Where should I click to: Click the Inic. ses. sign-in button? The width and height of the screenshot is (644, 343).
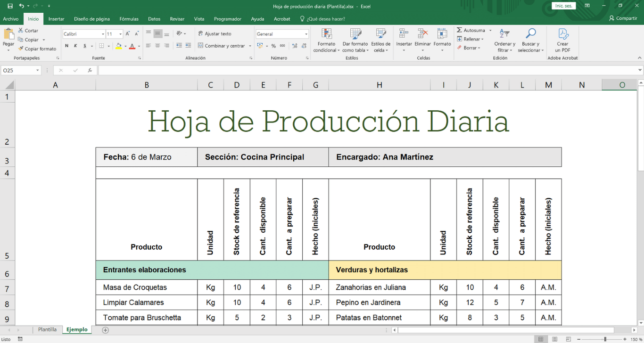[563, 6]
